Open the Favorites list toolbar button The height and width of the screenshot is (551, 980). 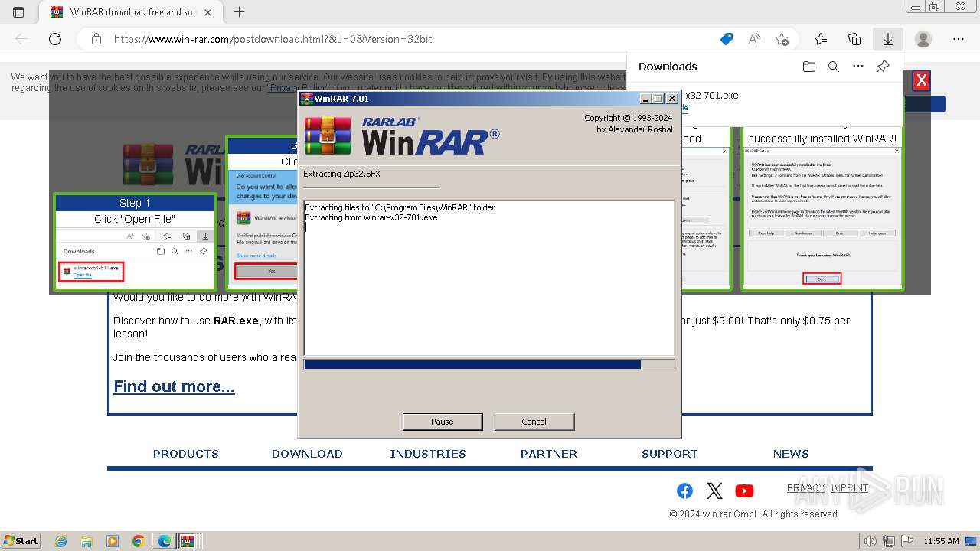point(821,39)
